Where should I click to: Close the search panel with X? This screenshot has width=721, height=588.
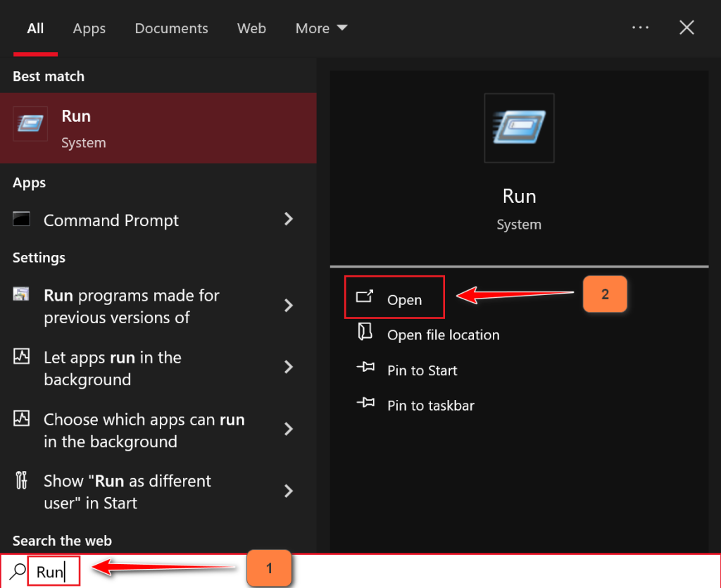[686, 27]
